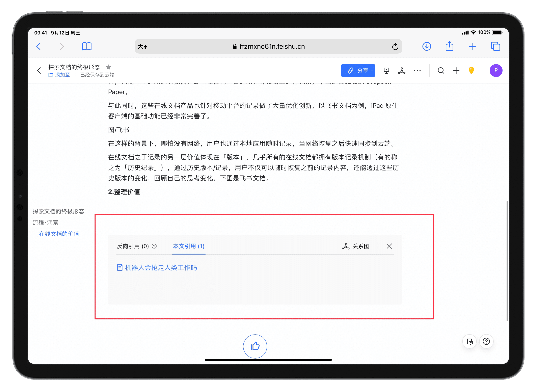This screenshot has height=392, width=537.
Task: Open the lightbulb tips icon
Action: click(471, 71)
